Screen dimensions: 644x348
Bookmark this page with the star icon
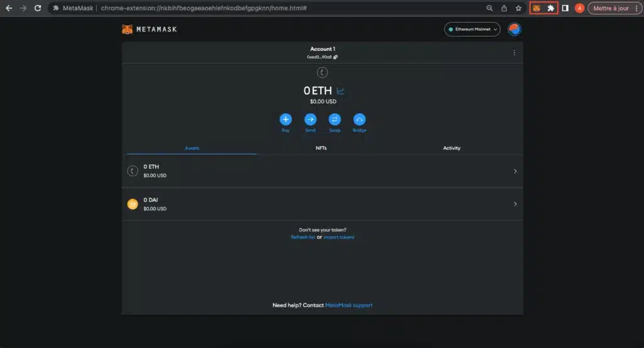[x=518, y=8]
